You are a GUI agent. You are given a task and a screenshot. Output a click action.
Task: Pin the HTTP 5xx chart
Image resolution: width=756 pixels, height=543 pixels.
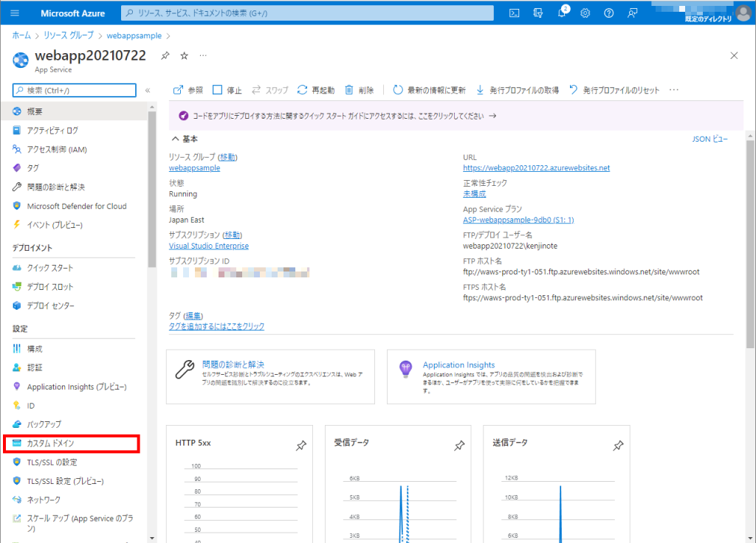[x=301, y=446]
